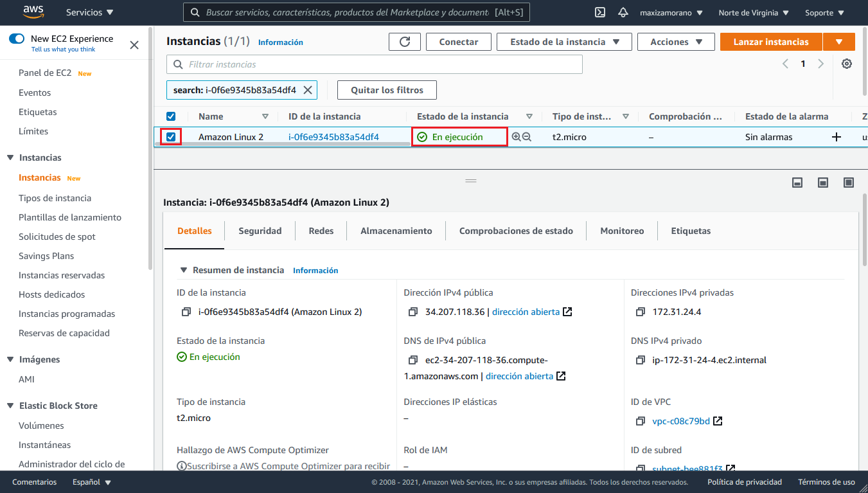Uncheck the Amazon Linux 2 row checkbox

coord(171,136)
